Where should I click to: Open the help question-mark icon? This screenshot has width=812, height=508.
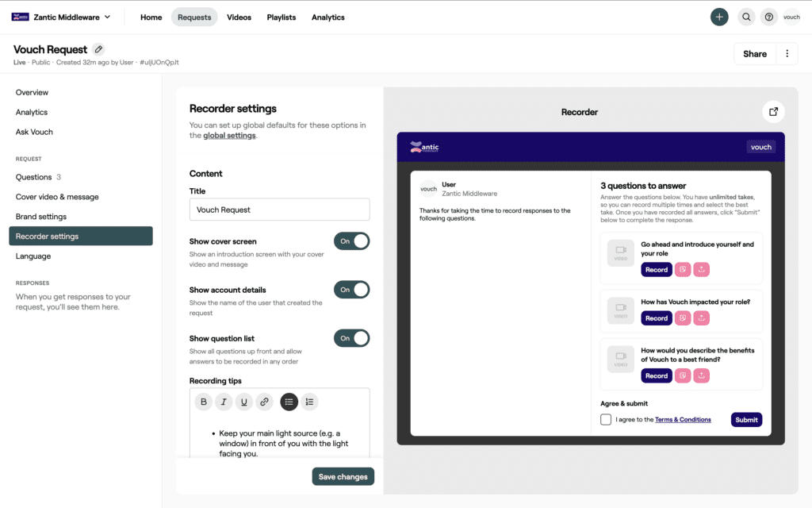[x=769, y=17]
